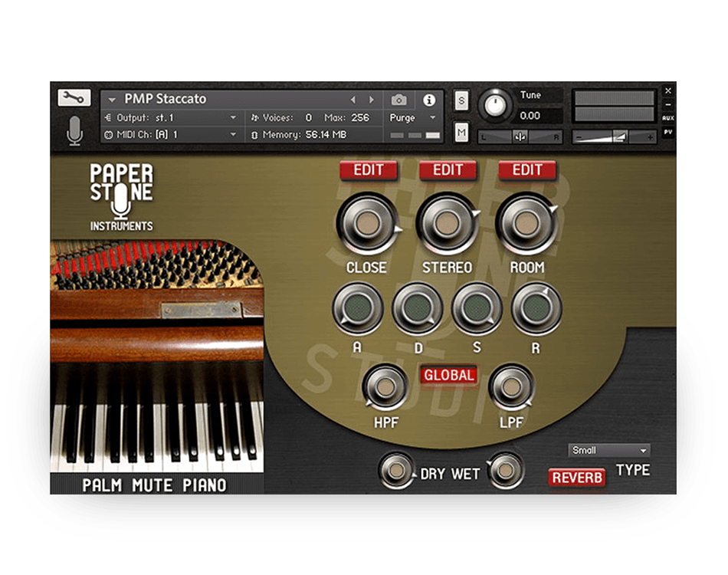This screenshot has height=575, width=728.
Task: Solo the instrument with S button
Action: click(x=461, y=100)
